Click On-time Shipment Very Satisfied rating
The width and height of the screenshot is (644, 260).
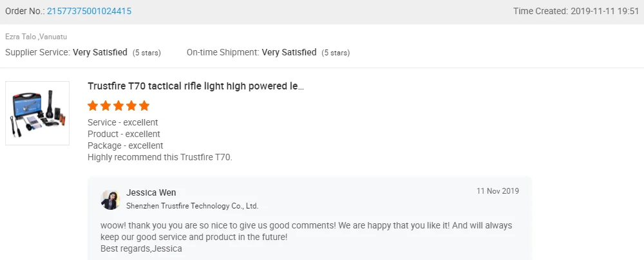(289, 52)
